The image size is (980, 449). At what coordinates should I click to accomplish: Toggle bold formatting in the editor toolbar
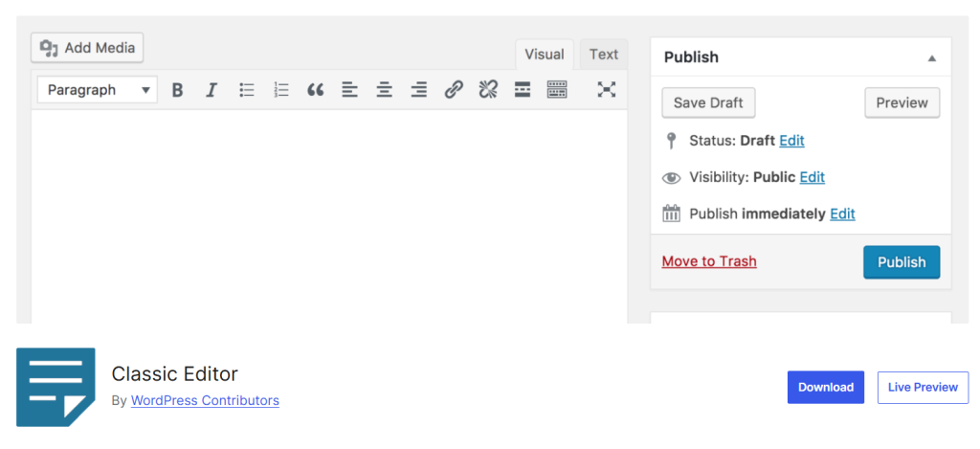[177, 90]
